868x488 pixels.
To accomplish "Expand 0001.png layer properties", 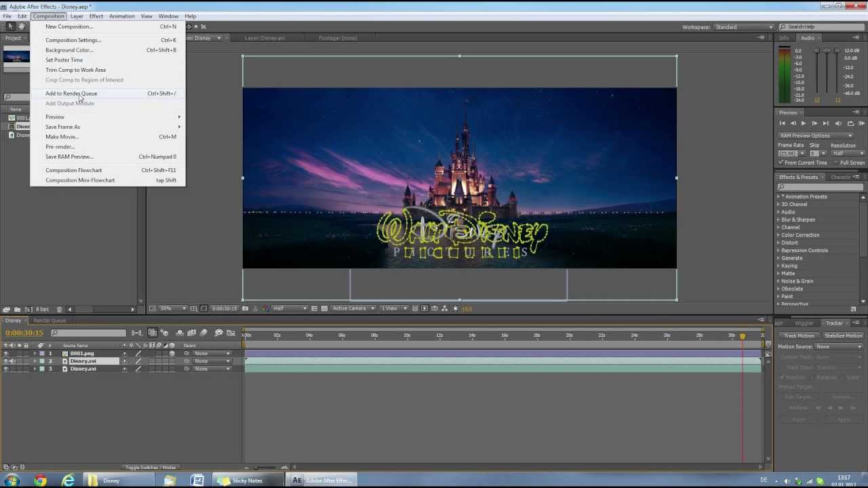I will pyautogui.click(x=35, y=353).
